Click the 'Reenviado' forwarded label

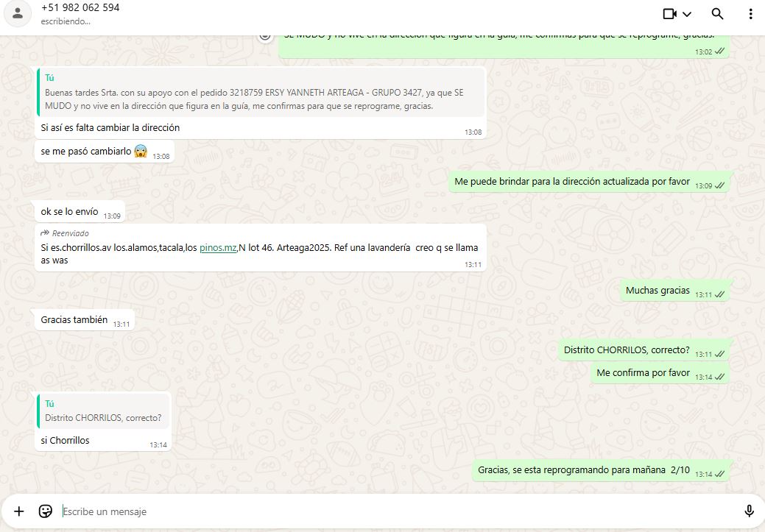pos(70,233)
